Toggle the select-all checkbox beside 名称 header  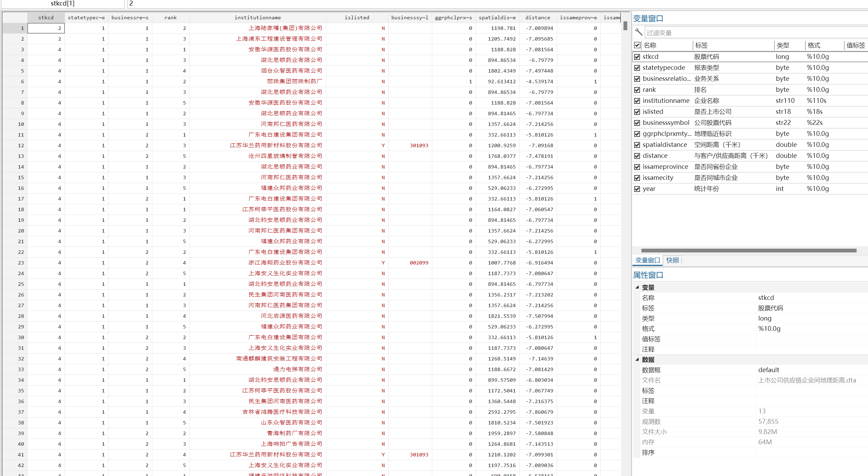click(x=637, y=45)
